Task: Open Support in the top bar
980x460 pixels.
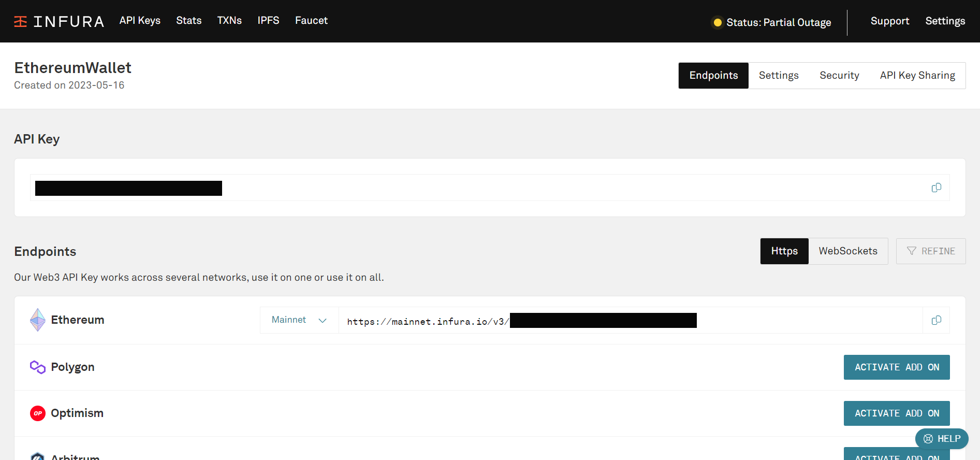Action: [x=890, y=21]
